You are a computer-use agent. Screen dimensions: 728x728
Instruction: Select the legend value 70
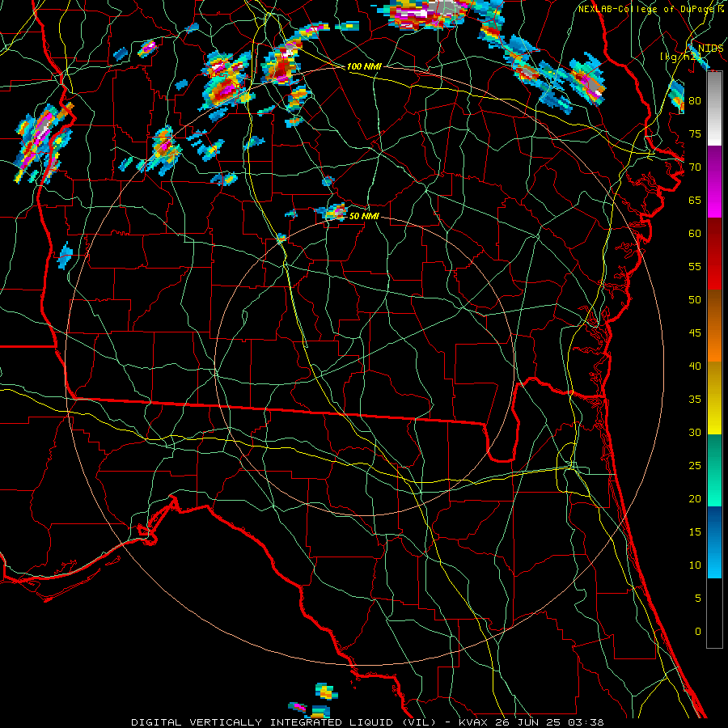(x=695, y=167)
